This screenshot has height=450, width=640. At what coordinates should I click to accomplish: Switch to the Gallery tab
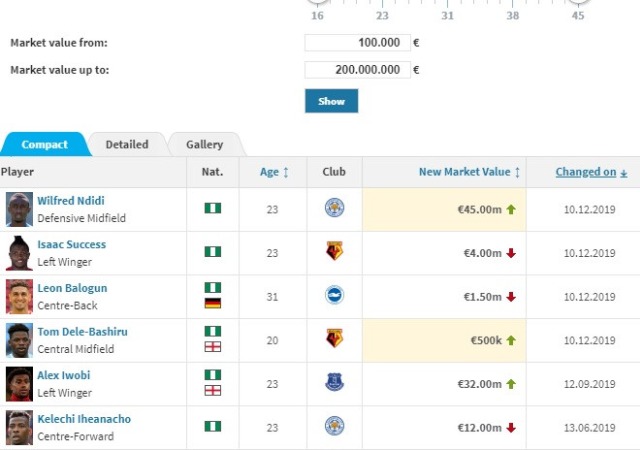(x=205, y=145)
